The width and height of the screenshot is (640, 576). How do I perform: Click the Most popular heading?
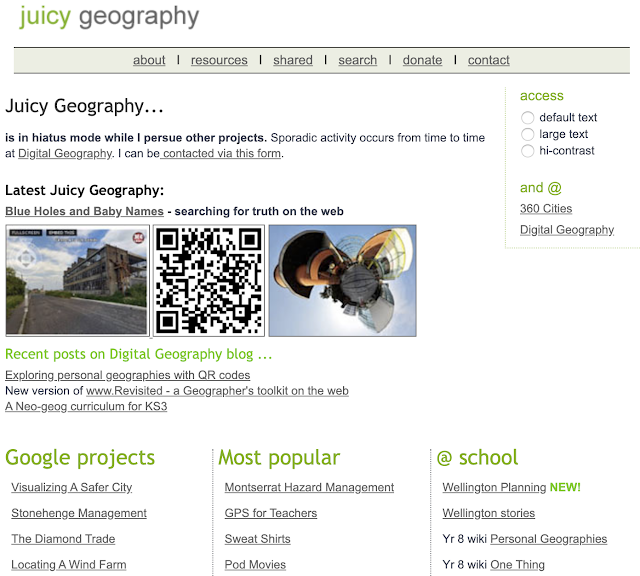279,458
